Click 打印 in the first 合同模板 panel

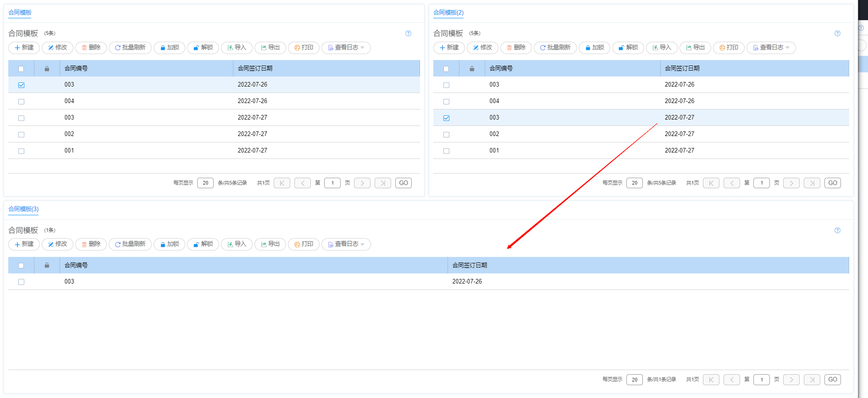[304, 48]
